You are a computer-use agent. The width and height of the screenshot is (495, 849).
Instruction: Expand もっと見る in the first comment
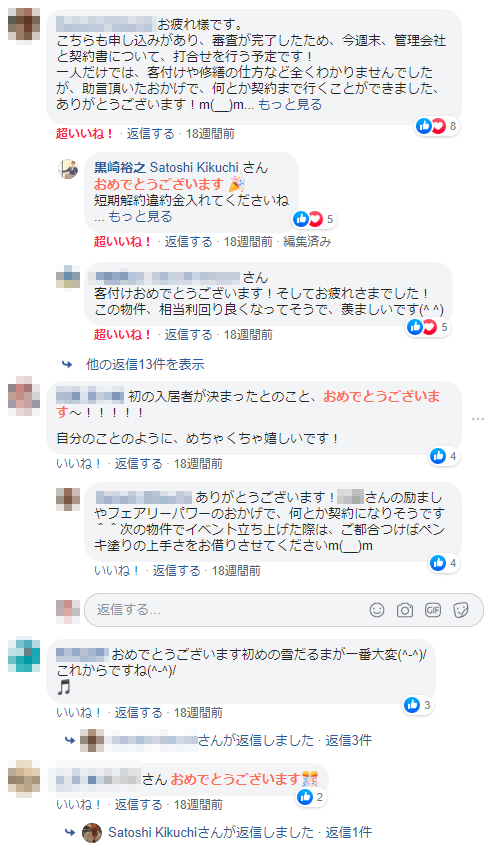coord(290,105)
